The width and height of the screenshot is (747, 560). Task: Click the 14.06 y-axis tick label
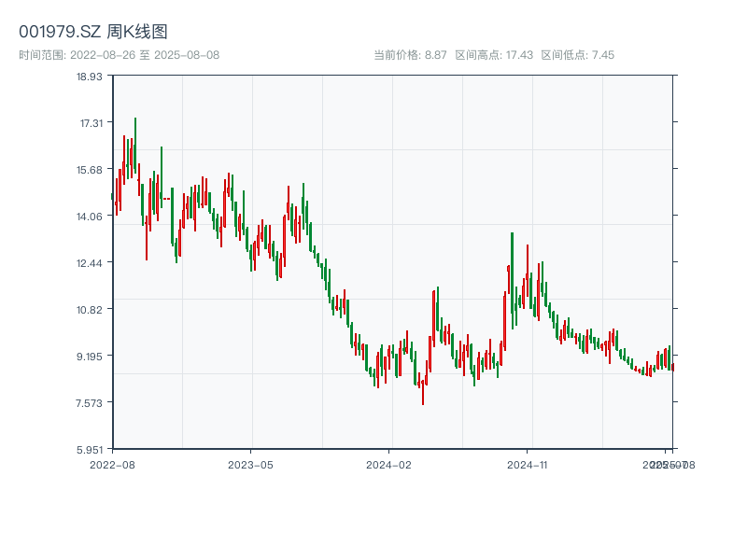click(89, 217)
